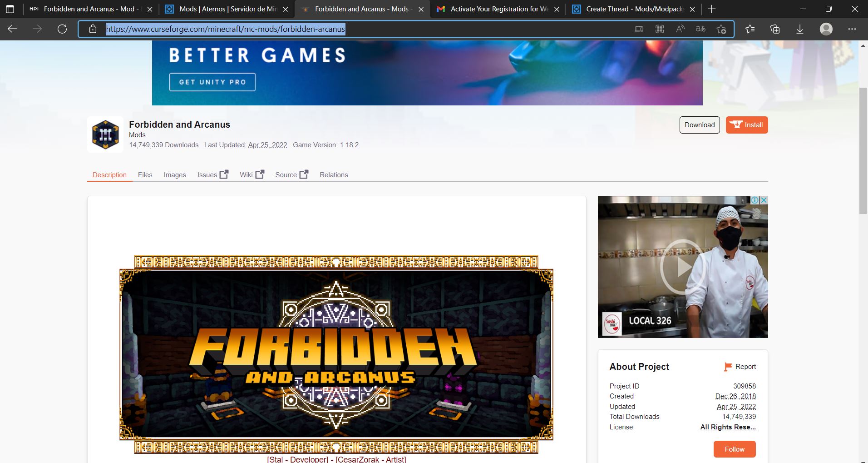Click the Issues external link icon
Screen dimensions: 868x463
tap(224, 174)
